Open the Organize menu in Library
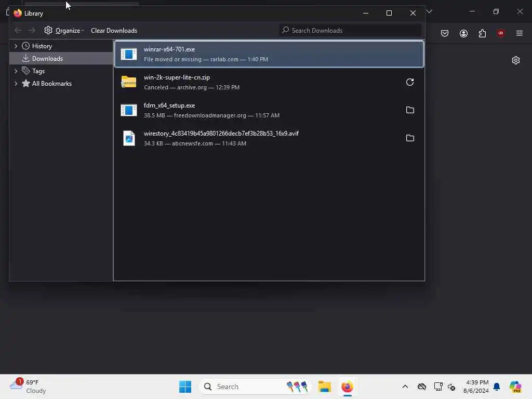Screen dimensions: 532x399 point(64,31)
